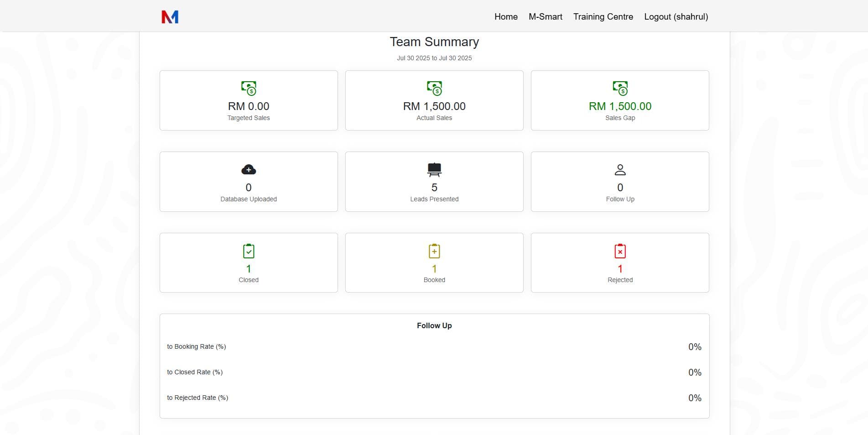The image size is (868, 435).
Task: Click the Follow Up section heading
Action: 434,325
